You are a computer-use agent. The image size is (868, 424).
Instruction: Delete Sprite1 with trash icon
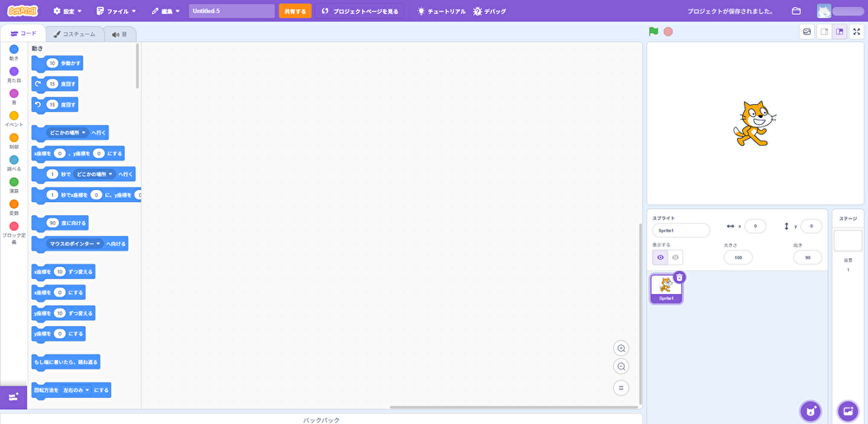pyautogui.click(x=680, y=277)
